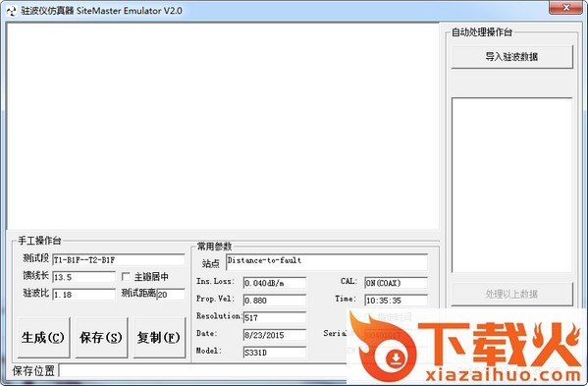588x386 pixels.
Task: Click the 站点 Distance-to-fault text box
Action: (x=327, y=262)
